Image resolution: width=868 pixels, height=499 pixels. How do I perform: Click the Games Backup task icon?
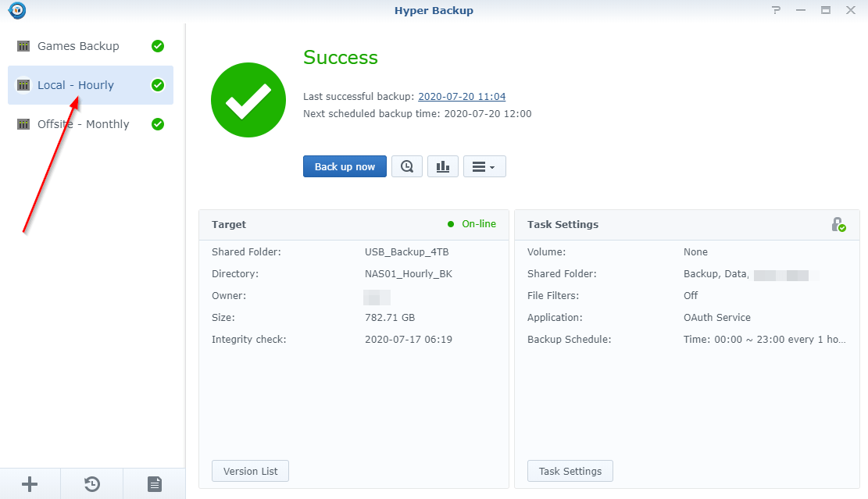[23, 46]
